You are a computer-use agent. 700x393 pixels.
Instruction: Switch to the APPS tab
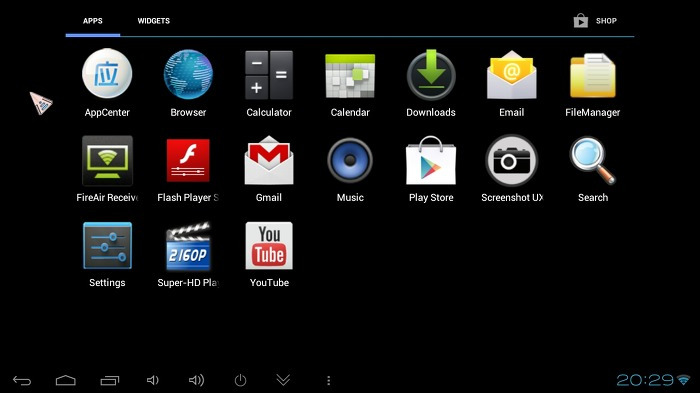click(92, 21)
